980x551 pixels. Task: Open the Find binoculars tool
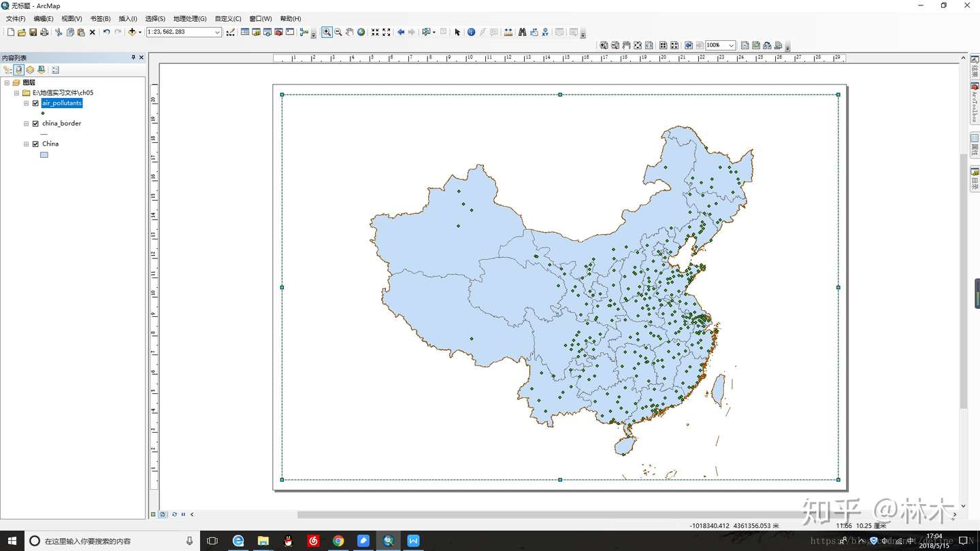coord(522,32)
